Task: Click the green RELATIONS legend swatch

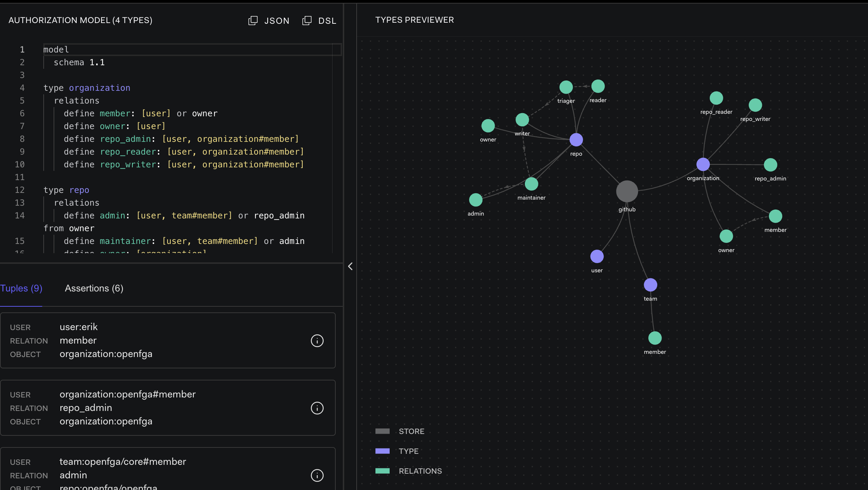Action: point(382,471)
